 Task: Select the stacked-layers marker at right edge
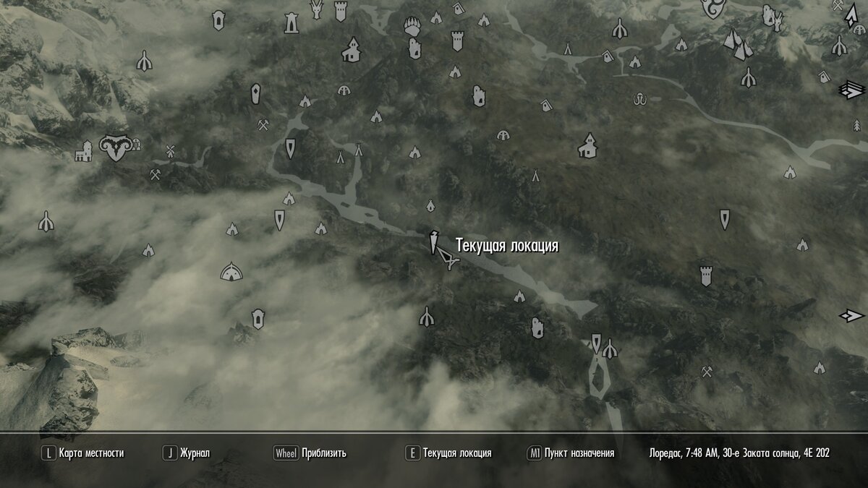click(x=851, y=90)
